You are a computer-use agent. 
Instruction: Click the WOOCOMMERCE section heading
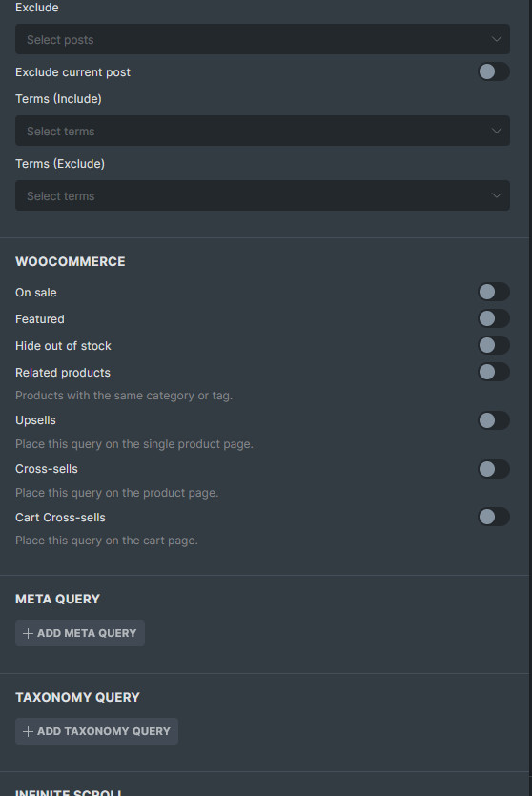pyautogui.click(x=70, y=261)
